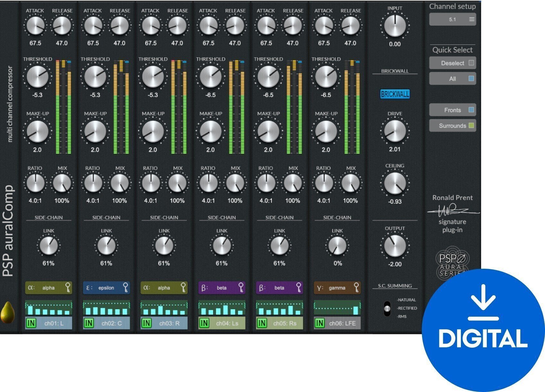Click the Drive value 2.01
This screenshot has width=545, height=392.
(x=395, y=149)
